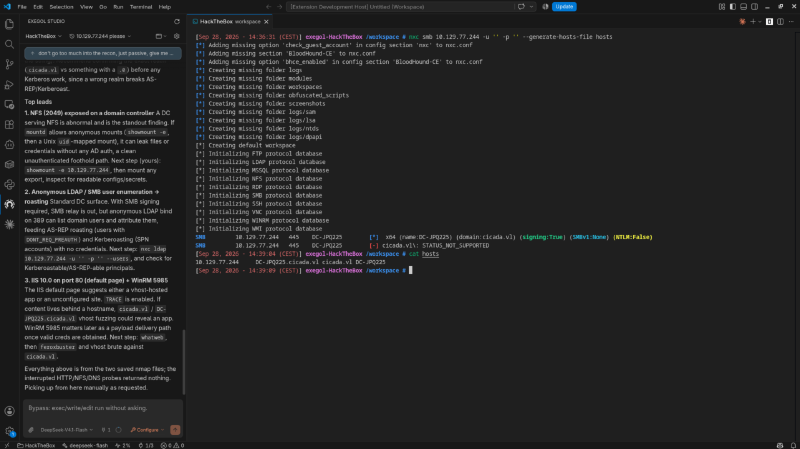The height and width of the screenshot is (449, 800).
Task: Toggle the primary sidebar visibility
Action: 733,7
